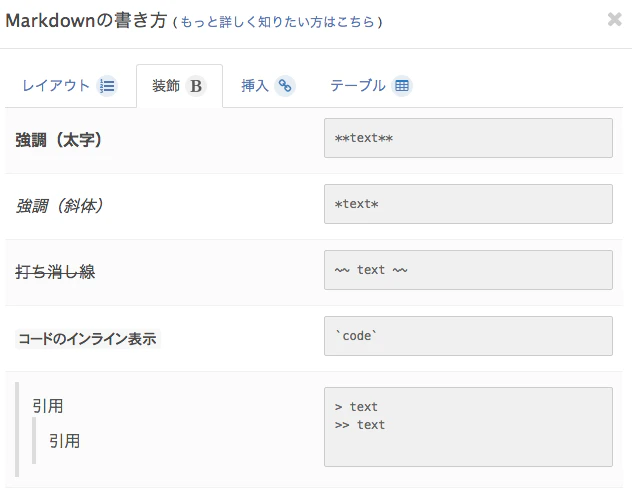Click the コードのインライン表示 label
The width and height of the screenshot is (632, 499).
(x=87, y=339)
